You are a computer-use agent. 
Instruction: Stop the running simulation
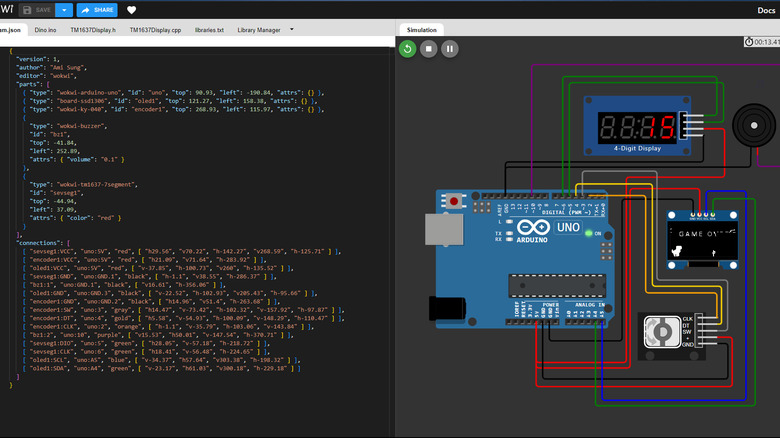tap(429, 48)
